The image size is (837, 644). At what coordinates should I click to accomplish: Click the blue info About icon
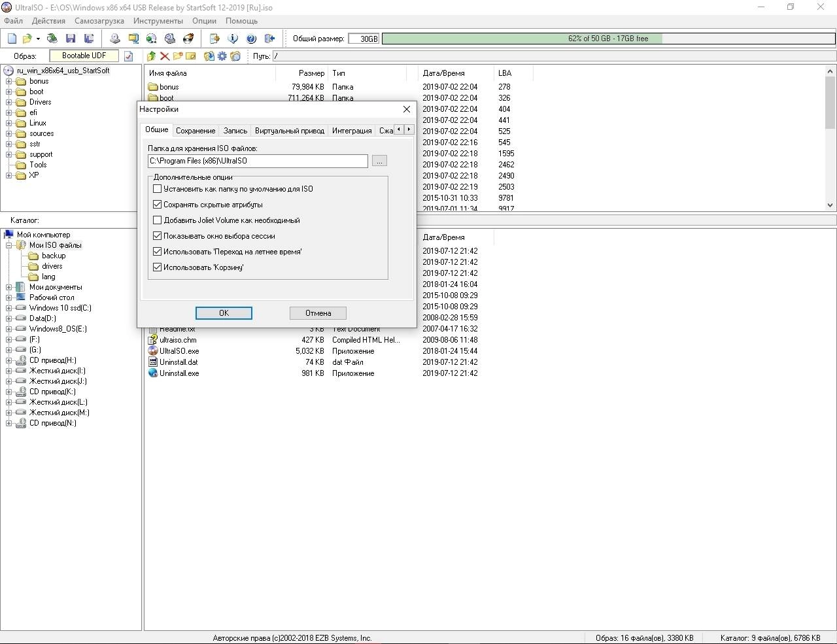click(x=233, y=39)
